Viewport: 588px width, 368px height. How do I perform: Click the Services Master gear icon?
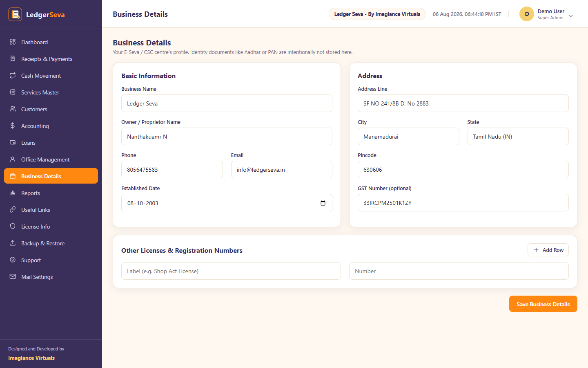click(x=13, y=92)
